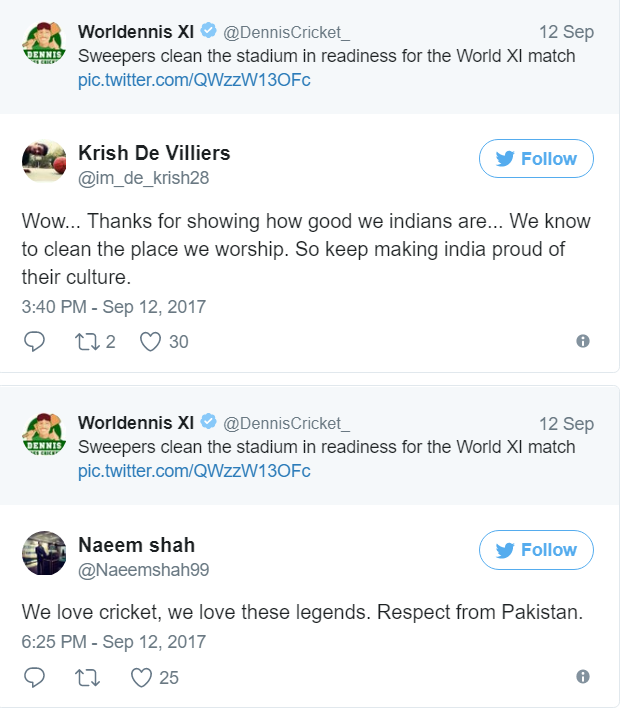
Task: Open 6:25 PM - Sep 12, 2017 timestamp
Action: tap(114, 642)
